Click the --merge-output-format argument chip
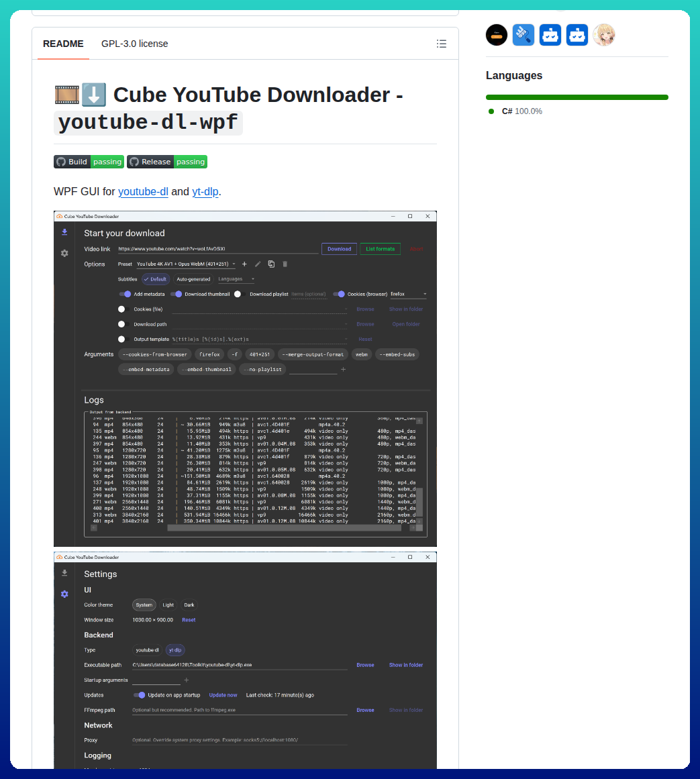This screenshot has height=779, width=700. coord(313,355)
